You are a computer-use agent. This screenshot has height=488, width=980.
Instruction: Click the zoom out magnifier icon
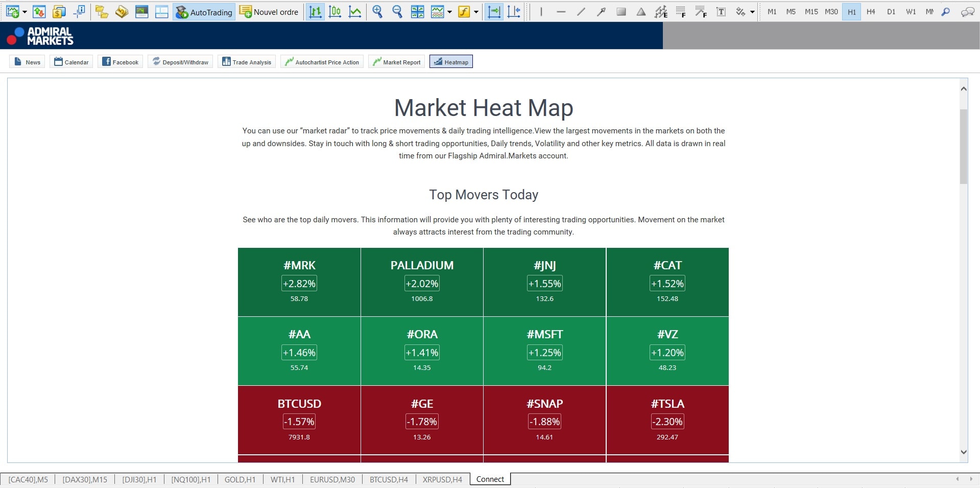[x=397, y=12]
